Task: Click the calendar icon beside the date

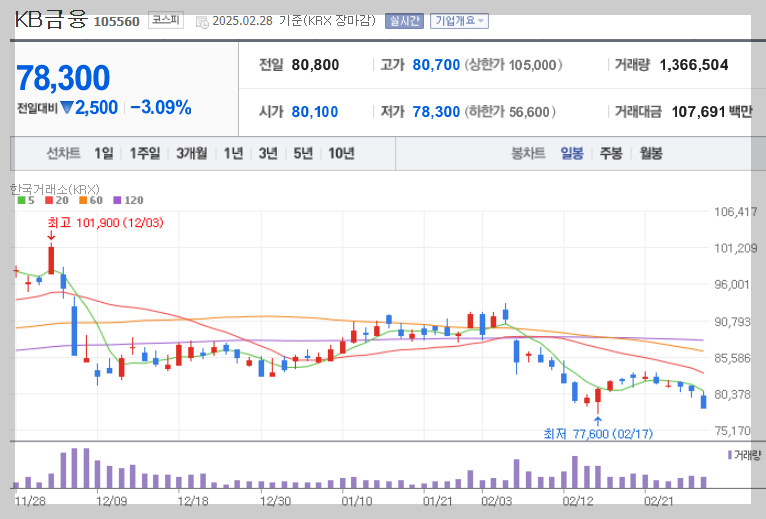Action: (202, 22)
